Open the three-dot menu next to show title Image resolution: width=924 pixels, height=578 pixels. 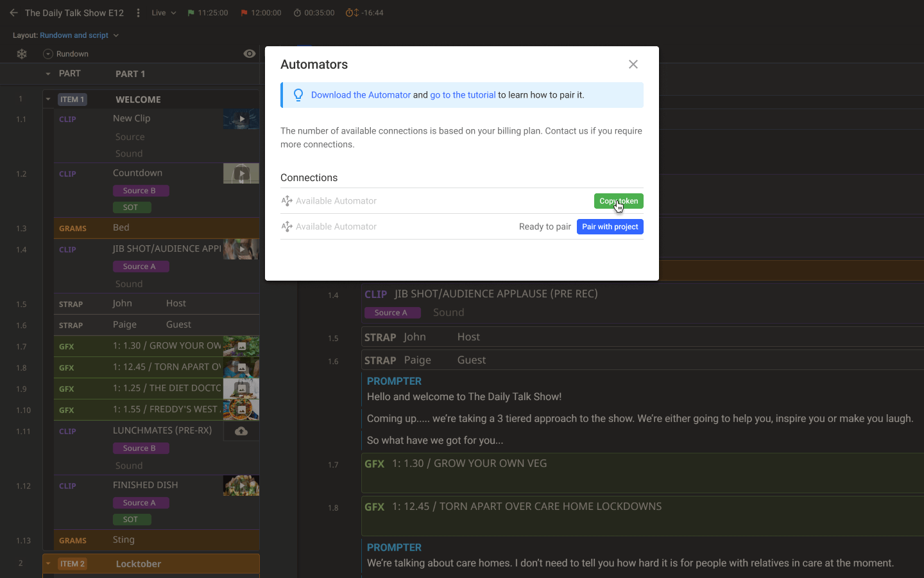[139, 13]
